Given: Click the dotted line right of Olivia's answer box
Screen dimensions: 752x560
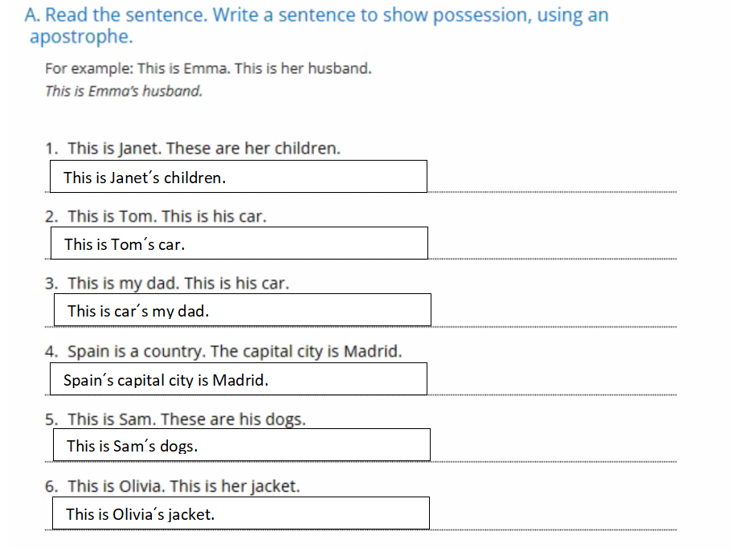Looking at the screenshot, I should pos(553,529).
